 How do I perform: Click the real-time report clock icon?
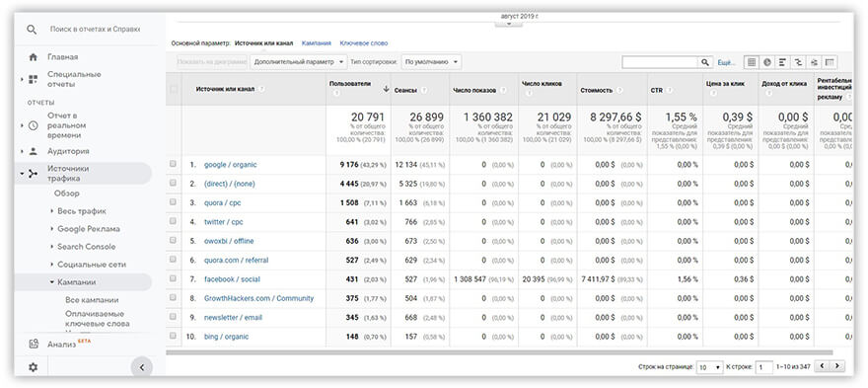pos(34,125)
